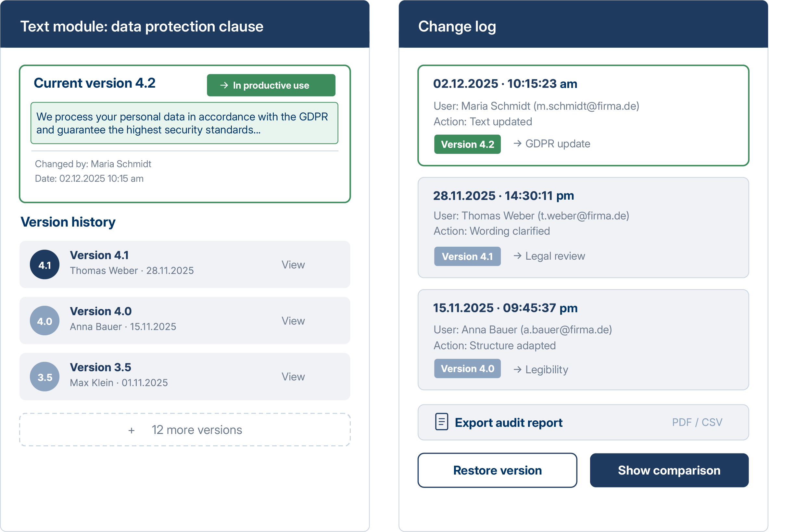Click the plus icon for more versions
Image resolution: width=795 pixels, height=532 pixels.
point(132,430)
